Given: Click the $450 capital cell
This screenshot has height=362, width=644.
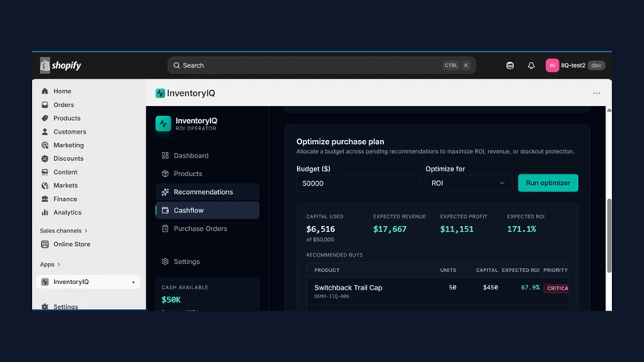Looking at the screenshot, I should [490, 287].
